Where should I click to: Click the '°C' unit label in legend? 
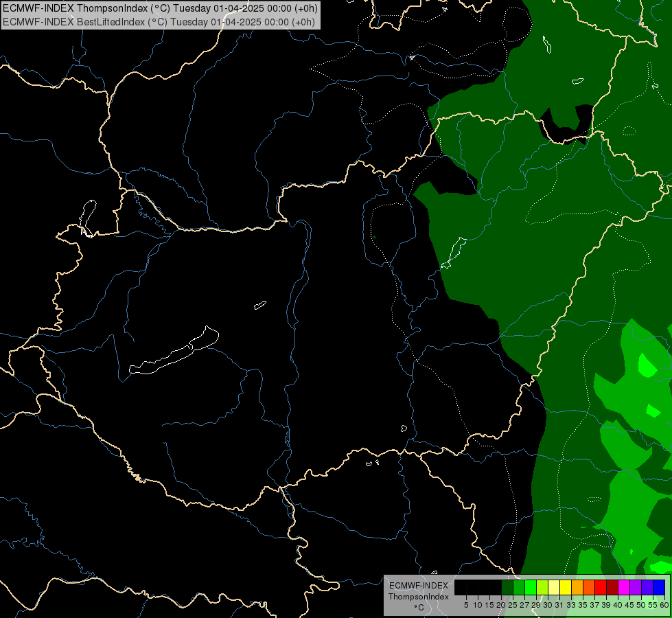click(x=419, y=608)
